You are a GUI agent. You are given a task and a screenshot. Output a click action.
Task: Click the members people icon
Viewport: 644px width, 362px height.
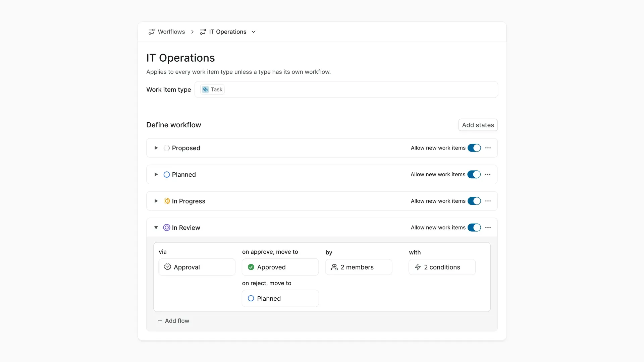click(334, 267)
